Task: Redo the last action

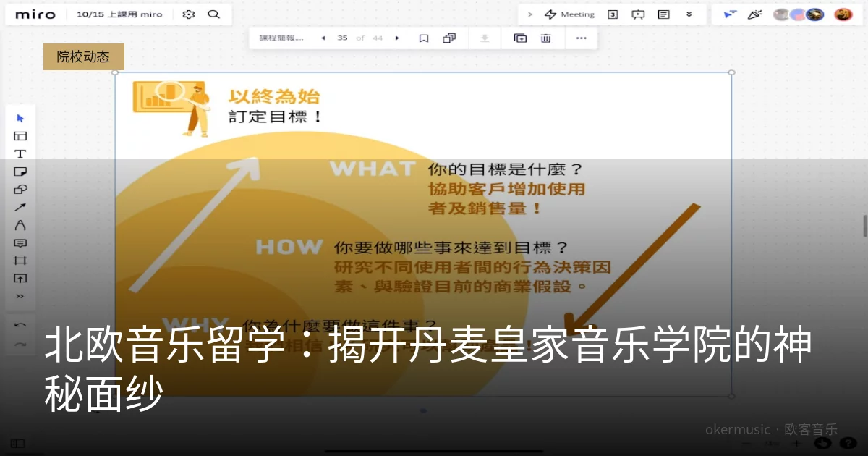Action: [20, 344]
